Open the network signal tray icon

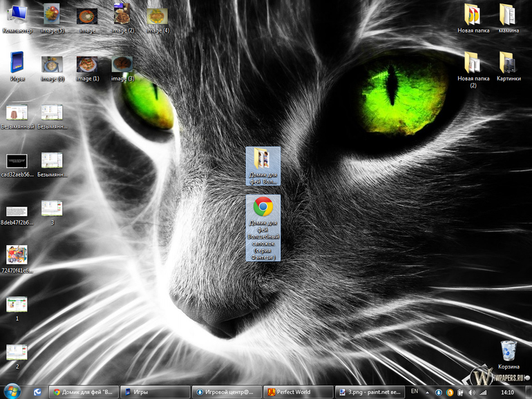483,393
